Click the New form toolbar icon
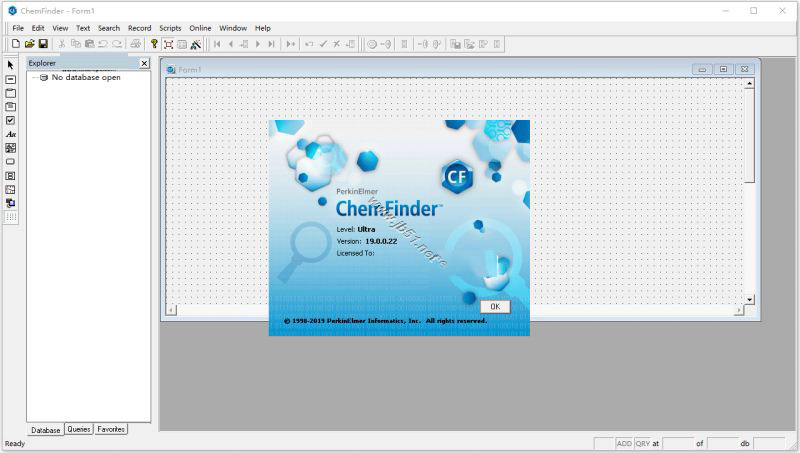Viewport: 800px width, 453px height. point(16,44)
